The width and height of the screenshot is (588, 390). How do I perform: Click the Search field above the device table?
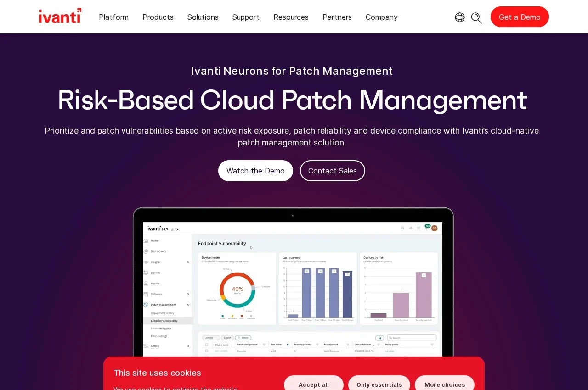pyautogui.click(x=412, y=338)
